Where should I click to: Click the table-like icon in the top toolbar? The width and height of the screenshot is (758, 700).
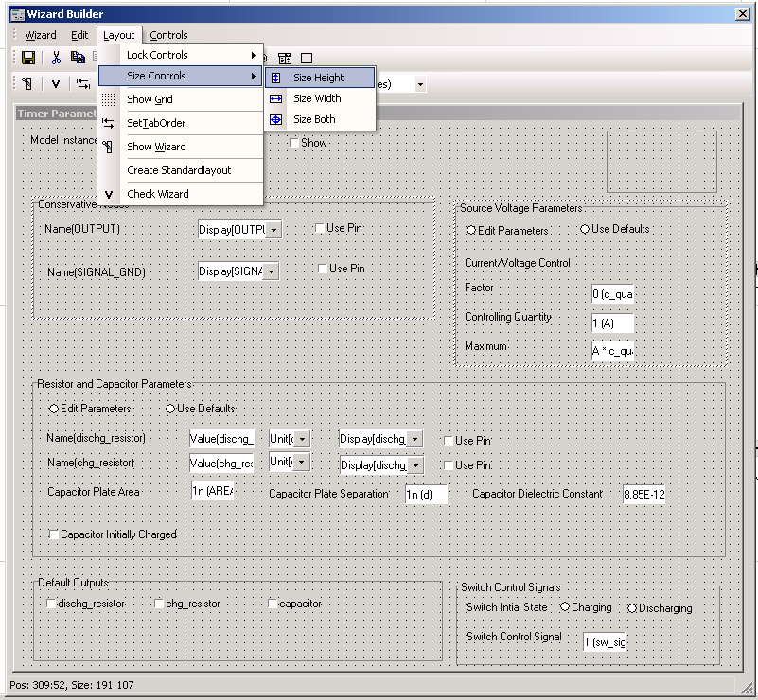[285, 59]
